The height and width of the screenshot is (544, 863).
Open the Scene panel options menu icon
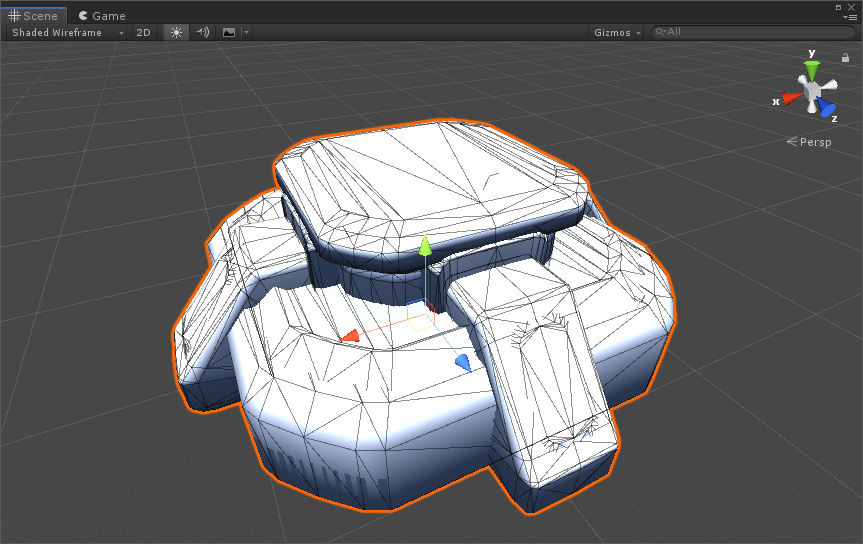pos(850,18)
